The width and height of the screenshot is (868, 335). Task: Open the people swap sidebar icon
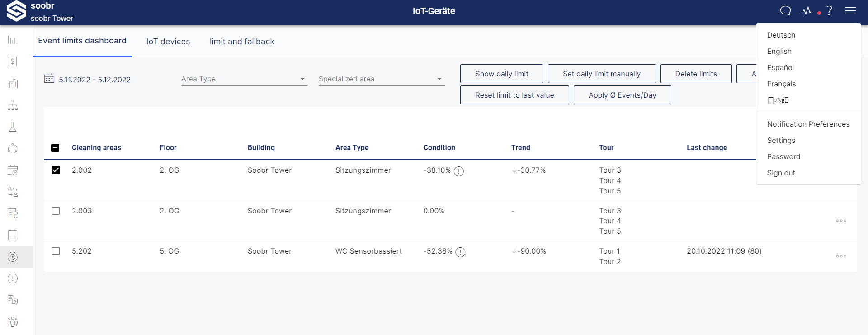tap(13, 192)
